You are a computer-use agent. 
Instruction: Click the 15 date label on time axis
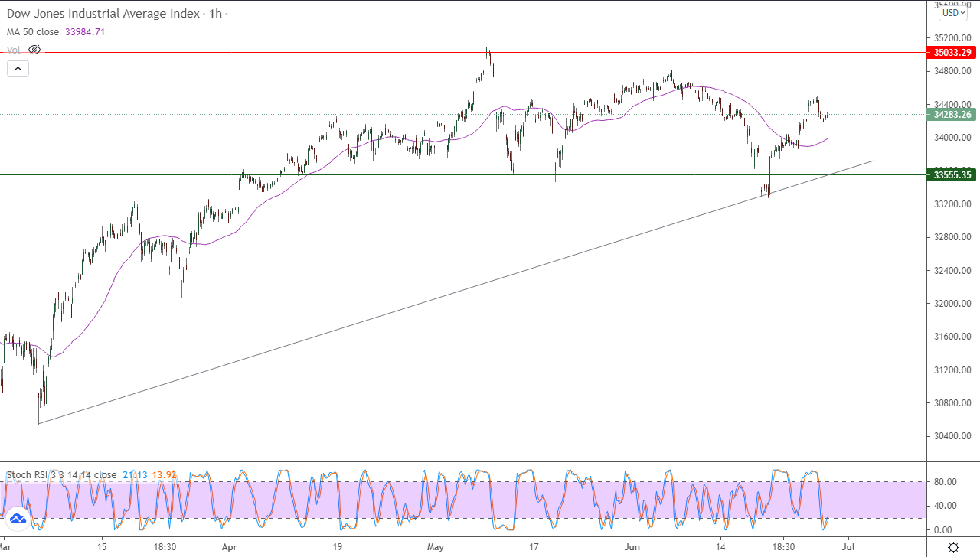pos(102,547)
